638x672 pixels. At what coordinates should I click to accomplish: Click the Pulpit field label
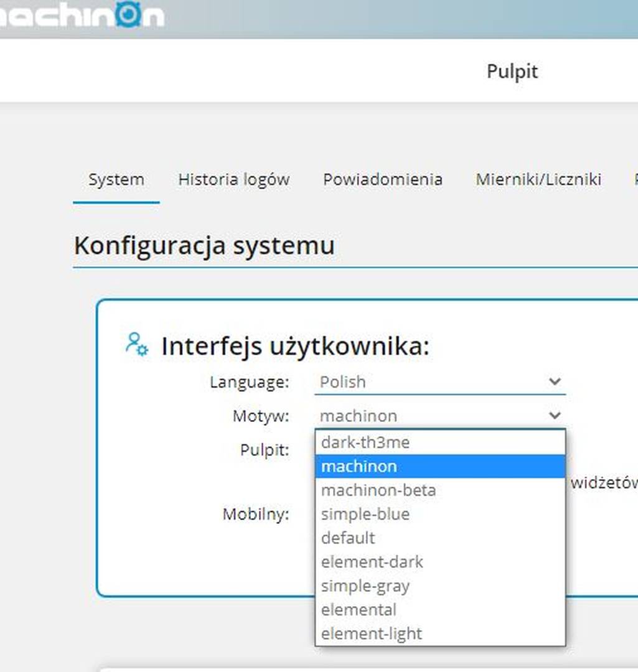point(265,450)
